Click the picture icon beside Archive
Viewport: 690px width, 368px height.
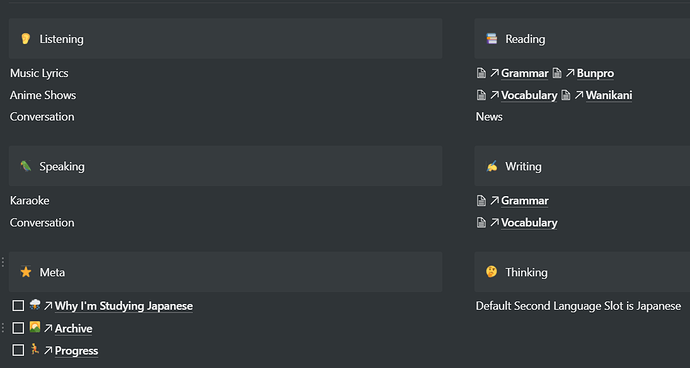tap(35, 327)
